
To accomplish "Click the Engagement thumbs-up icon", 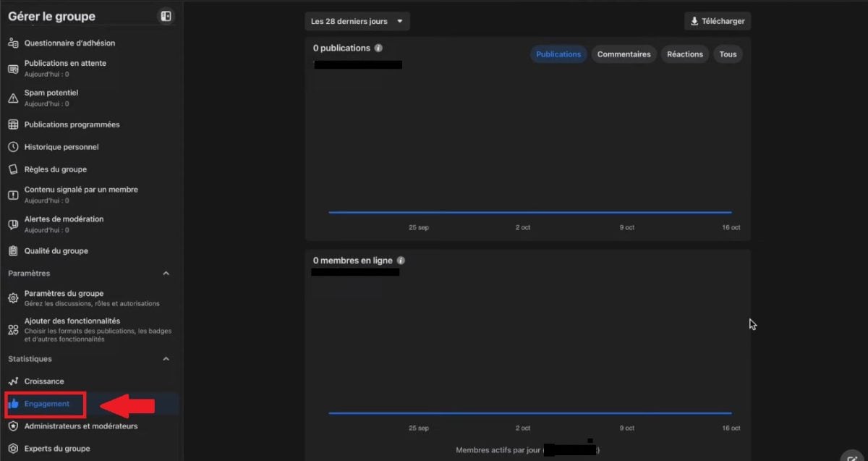I will click(13, 404).
